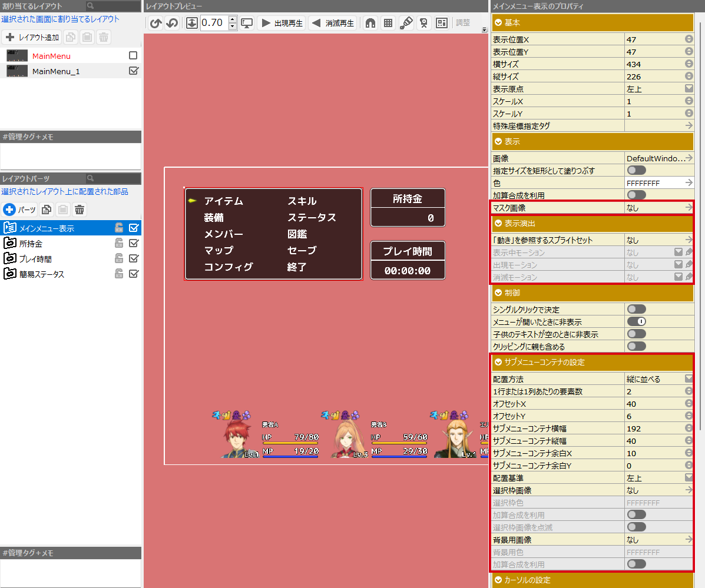
Task: Copy the selected layout part
Action: tap(47, 210)
